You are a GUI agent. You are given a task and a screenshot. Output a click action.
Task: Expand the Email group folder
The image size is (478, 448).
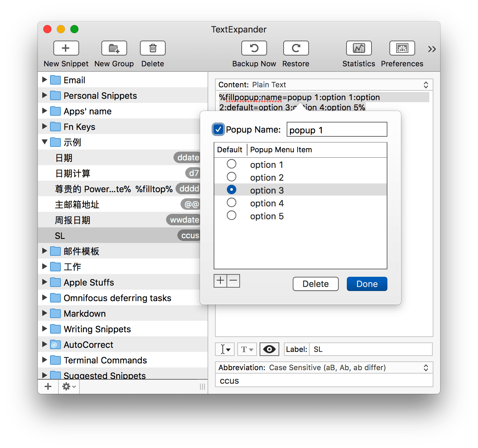(x=44, y=80)
